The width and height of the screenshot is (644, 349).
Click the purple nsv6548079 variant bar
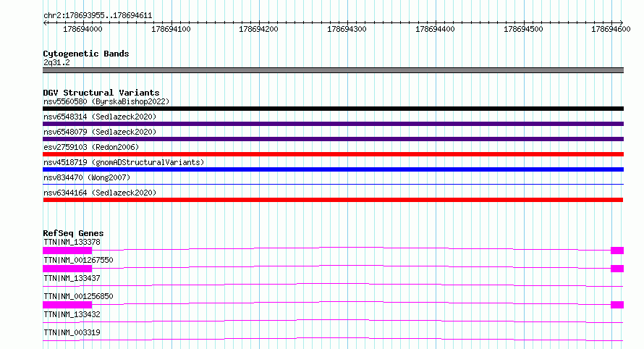pos(333,139)
